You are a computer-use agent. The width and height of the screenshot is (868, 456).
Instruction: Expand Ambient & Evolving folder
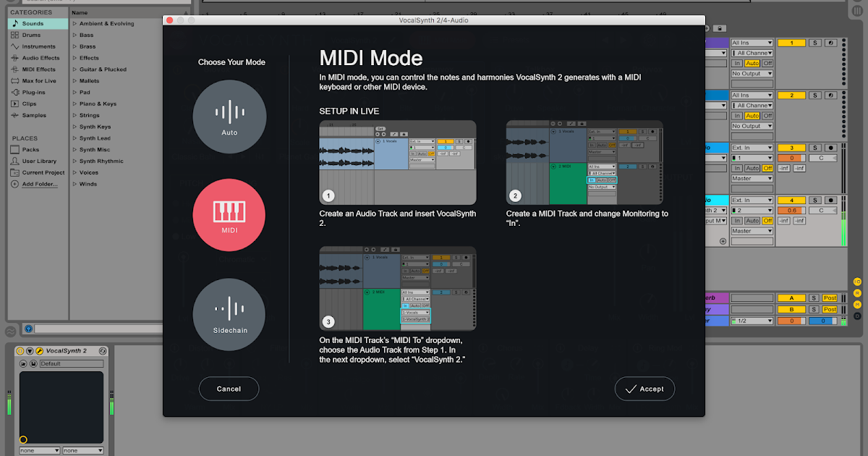[75, 23]
